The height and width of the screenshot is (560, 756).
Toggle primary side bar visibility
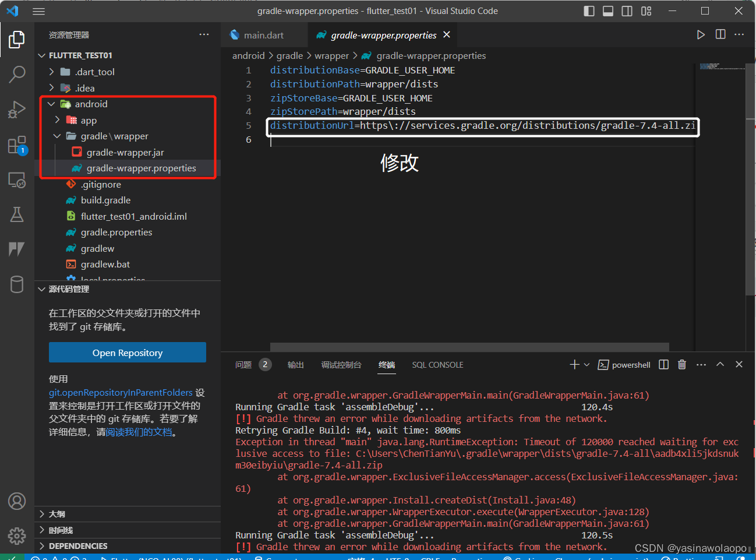589,11
